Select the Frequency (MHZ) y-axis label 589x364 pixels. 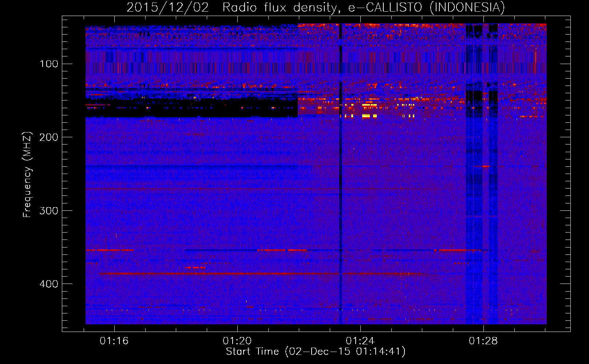pos(27,175)
